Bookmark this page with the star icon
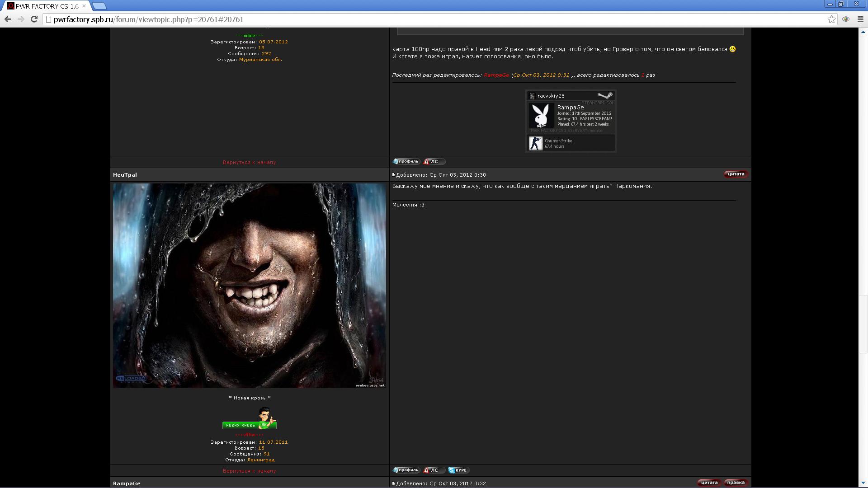 (831, 19)
